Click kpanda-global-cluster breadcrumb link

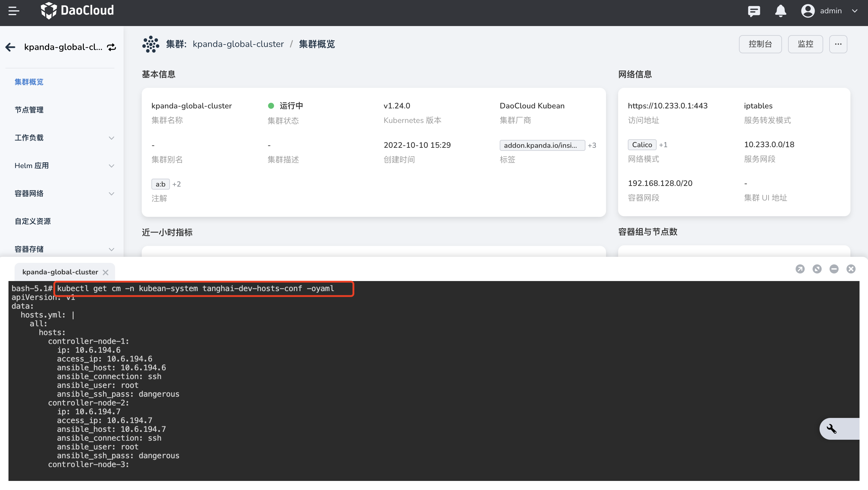point(238,44)
